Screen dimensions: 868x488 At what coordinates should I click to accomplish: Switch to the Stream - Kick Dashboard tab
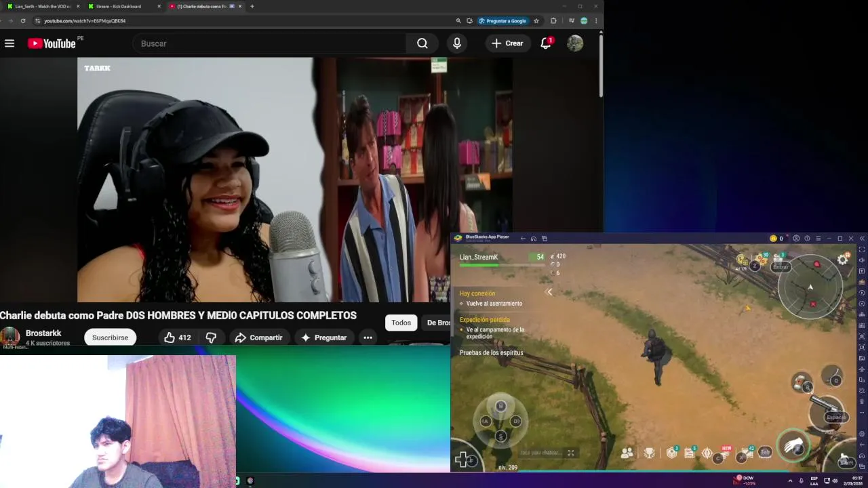pos(123,6)
